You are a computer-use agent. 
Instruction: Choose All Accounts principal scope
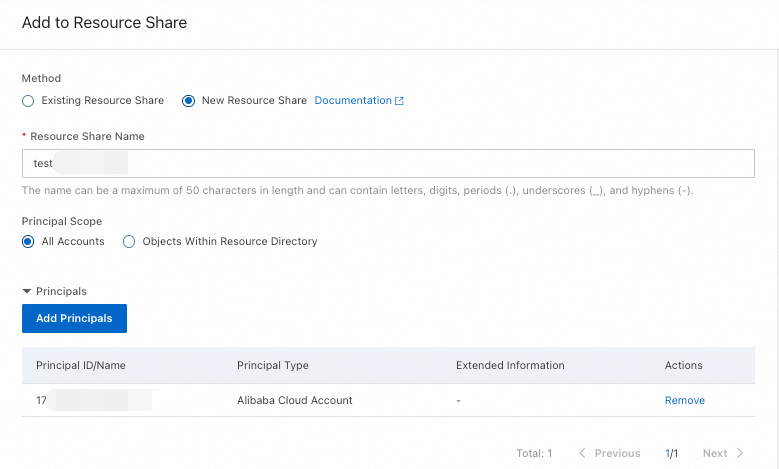(28, 242)
